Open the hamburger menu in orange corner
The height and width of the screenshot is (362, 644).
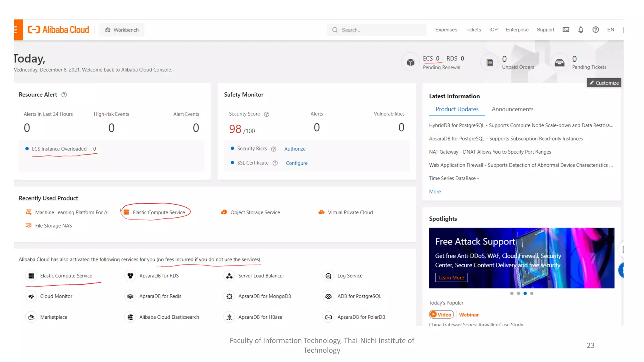(17, 30)
